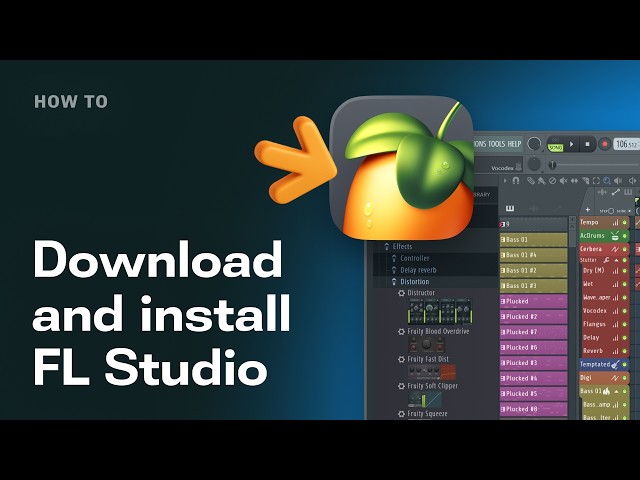
Task: Add a track with the plus button
Action: (x=588, y=209)
